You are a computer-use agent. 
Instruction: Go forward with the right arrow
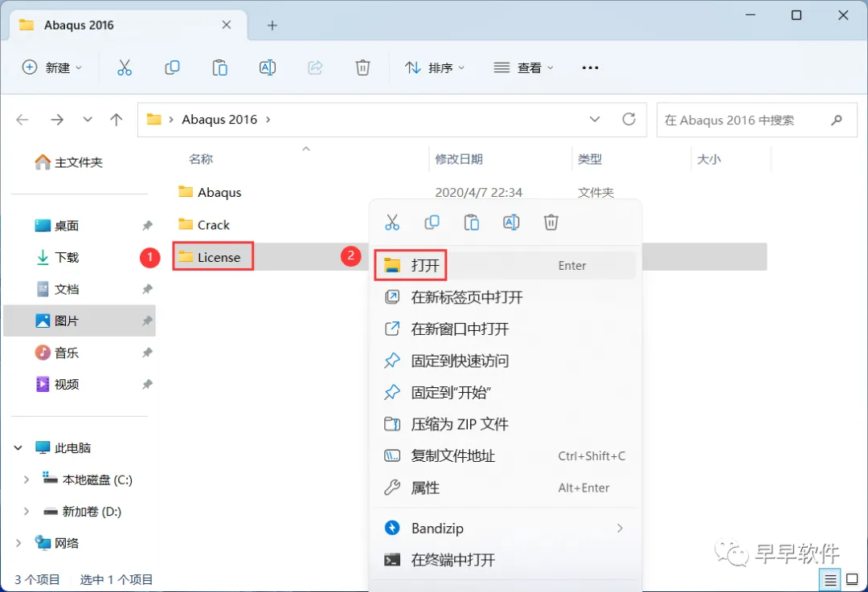[x=57, y=120]
